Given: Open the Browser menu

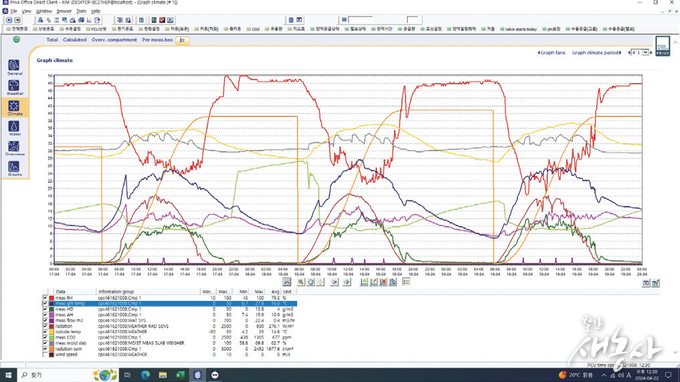Looking at the screenshot, I should 64,11.
